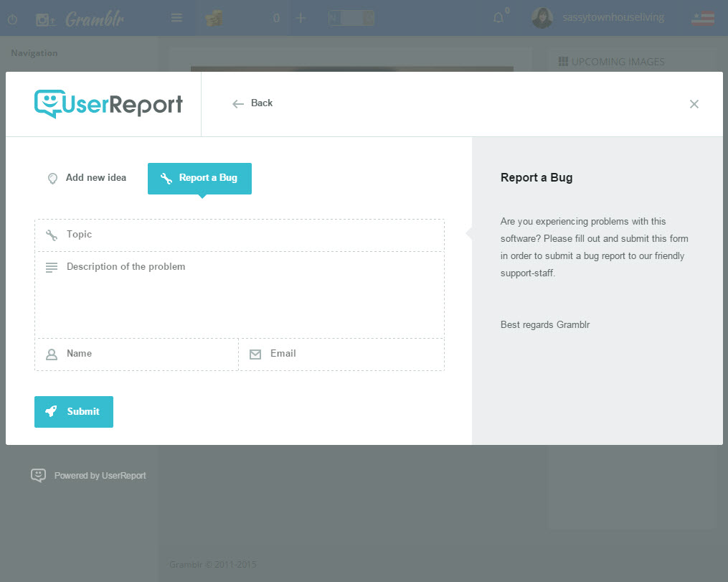Click the Instagram upload camera icon
Image resolution: width=728 pixels, height=582 pixels.
(45, 19)
